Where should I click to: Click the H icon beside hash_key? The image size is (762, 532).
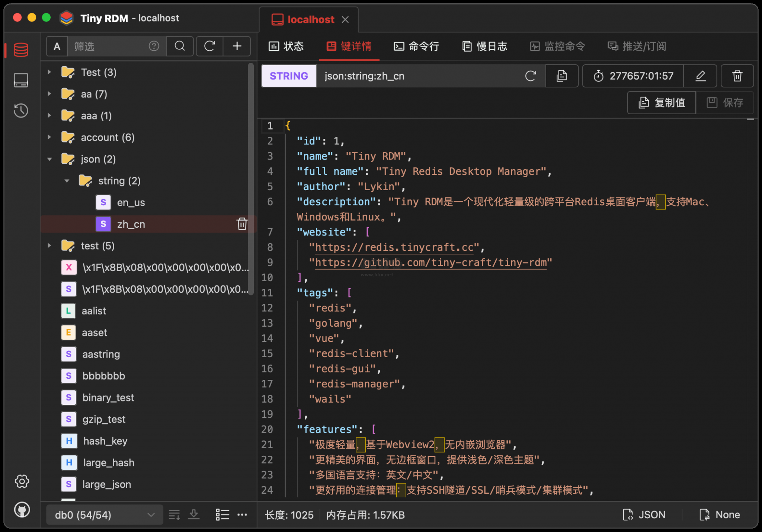69,441
